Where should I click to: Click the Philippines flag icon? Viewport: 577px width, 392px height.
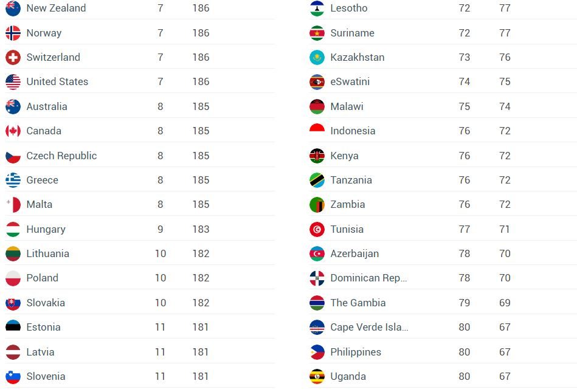pyautogui.click(x=317, y=352)
